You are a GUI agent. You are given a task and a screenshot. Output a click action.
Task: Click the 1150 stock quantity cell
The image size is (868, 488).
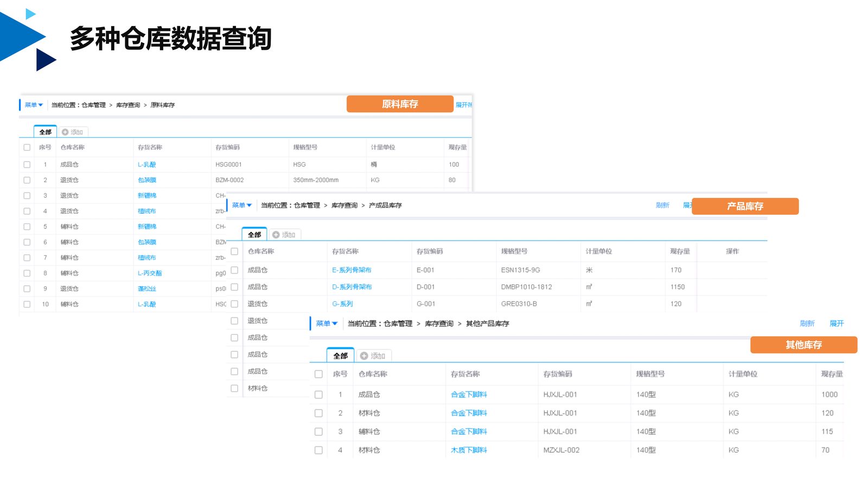pyautogui.click(x=678, y=287)
